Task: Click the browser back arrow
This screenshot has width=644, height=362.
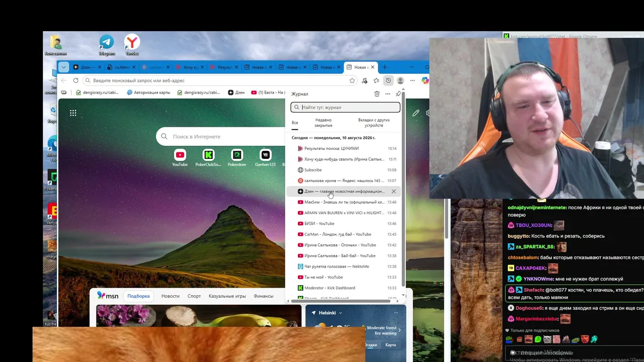Action: (63, 80)
